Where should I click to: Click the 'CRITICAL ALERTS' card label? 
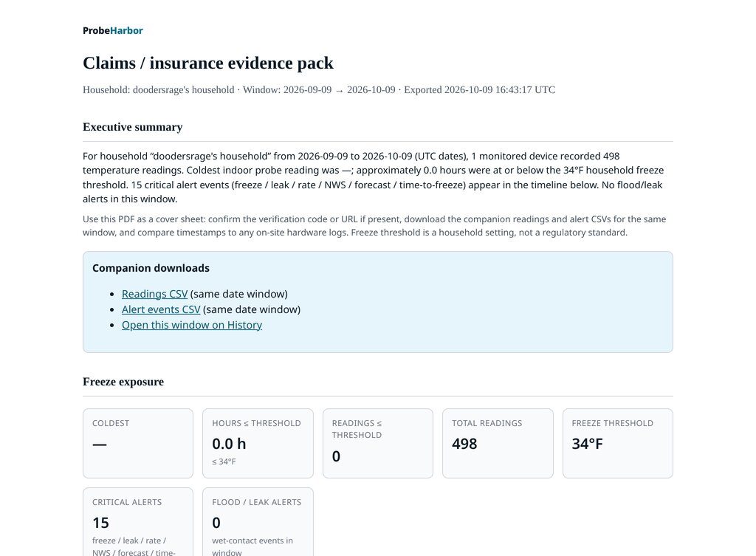click(x=127, y=502)
